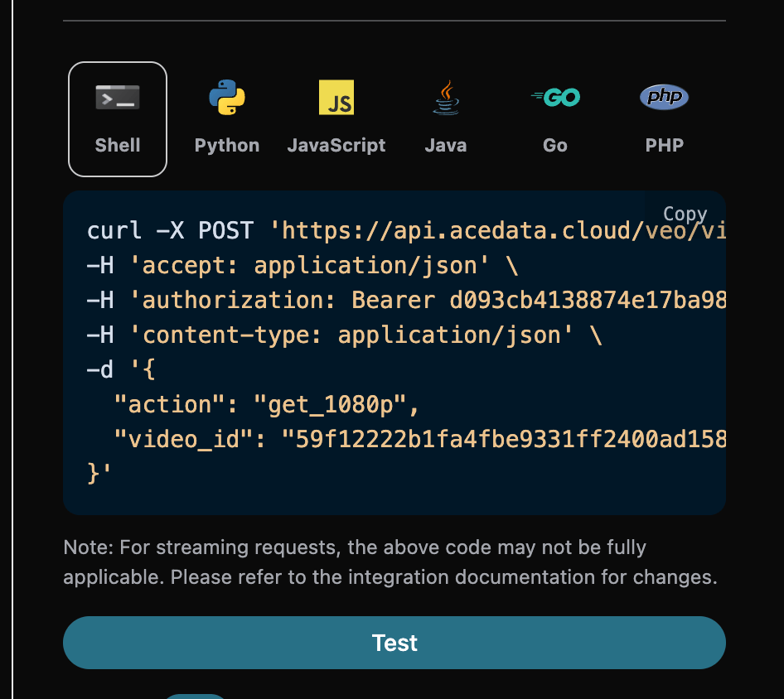Click the "action": "get_1080p" line
This screenshot has height=699, width=784.
coord(267,405)
